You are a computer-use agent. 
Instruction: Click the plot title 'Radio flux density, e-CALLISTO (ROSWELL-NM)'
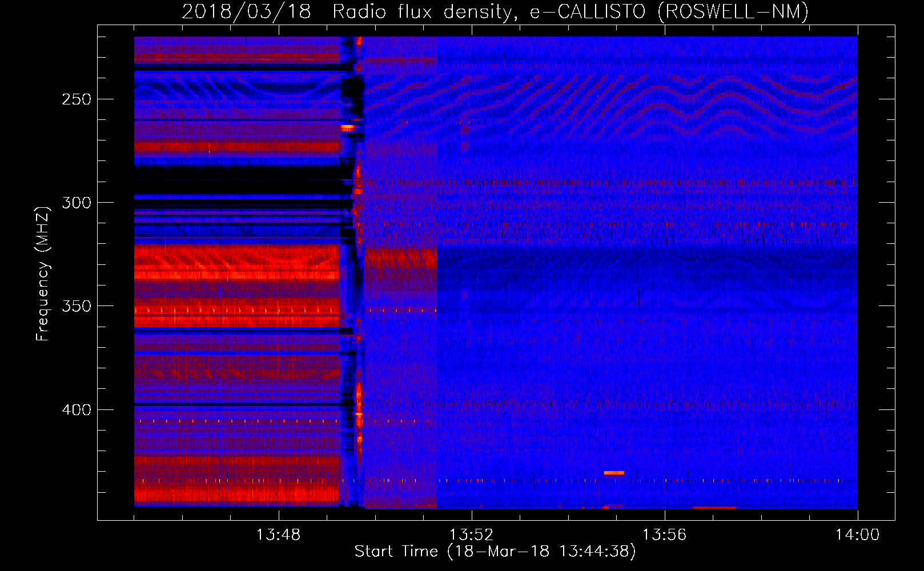tap(571, 11)
